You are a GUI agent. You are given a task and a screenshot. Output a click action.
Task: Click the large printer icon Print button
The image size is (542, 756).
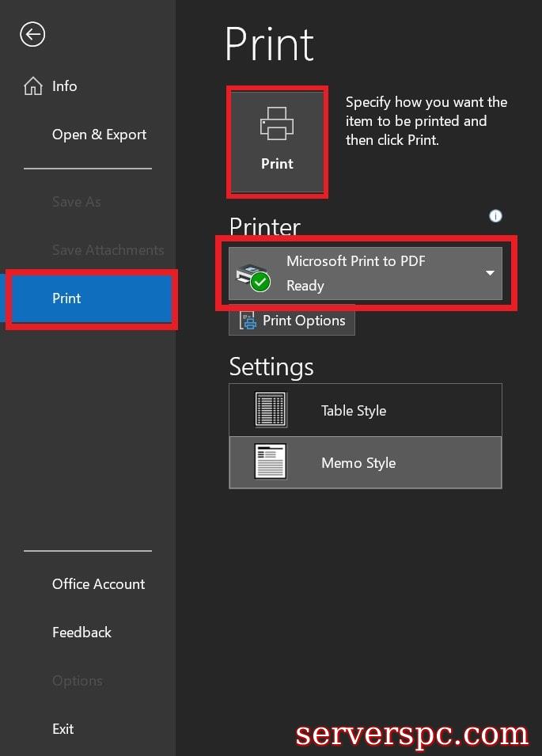[277, 142]
